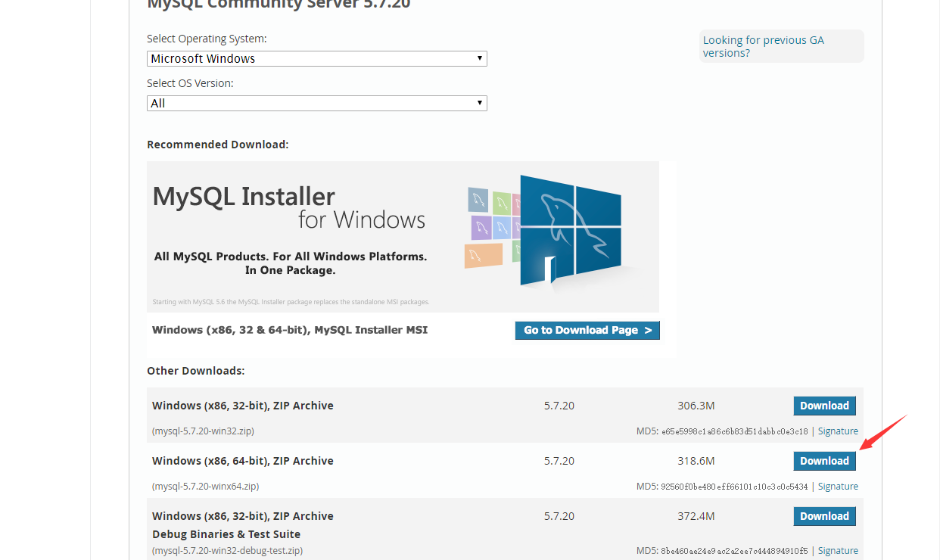Click Windows (x86, 32 & 64-bit), MySQL Installer MSI text
Screen dimensions: 940x560
[x=290, y=330]
